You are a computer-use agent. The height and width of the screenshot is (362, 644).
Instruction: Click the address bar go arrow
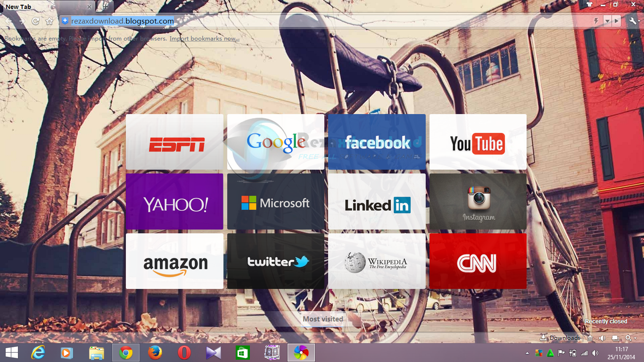(617, 21)
